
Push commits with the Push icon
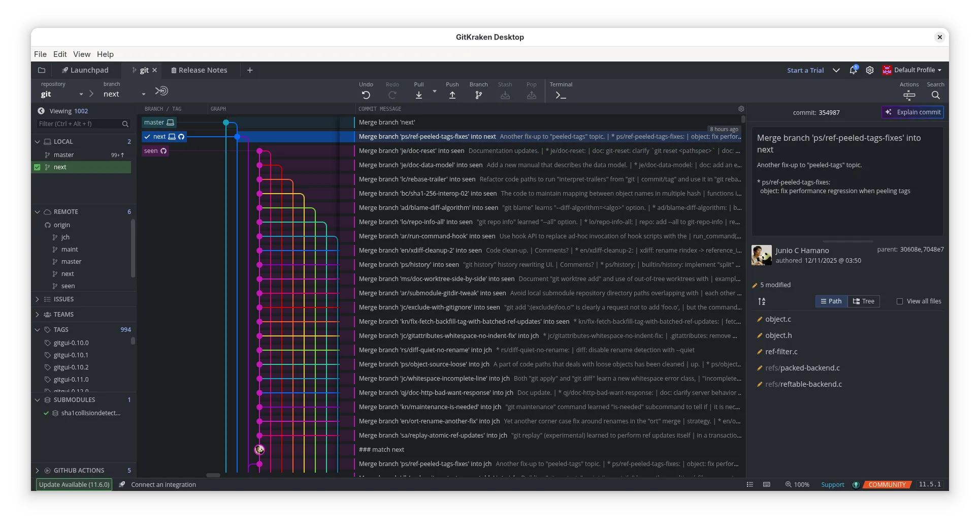click(x=452, y=95)
